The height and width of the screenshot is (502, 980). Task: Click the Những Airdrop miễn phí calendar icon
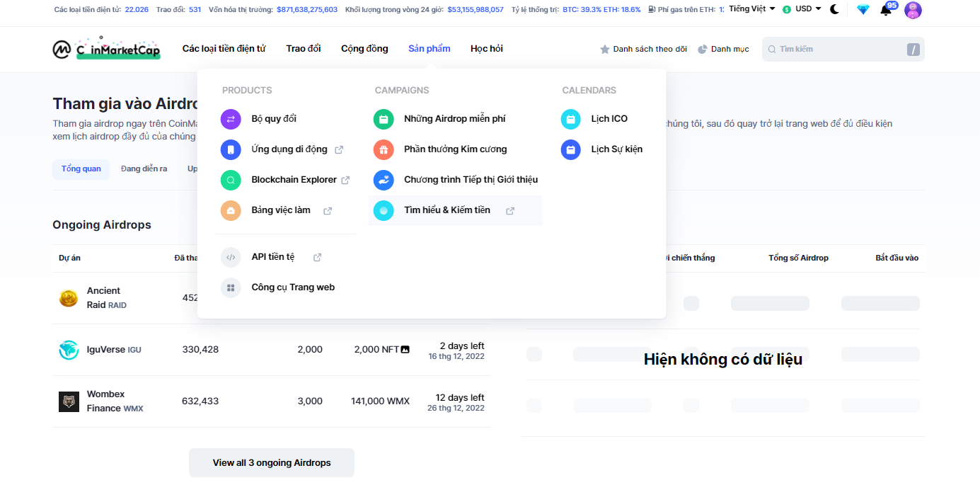[x=384, y=119]
